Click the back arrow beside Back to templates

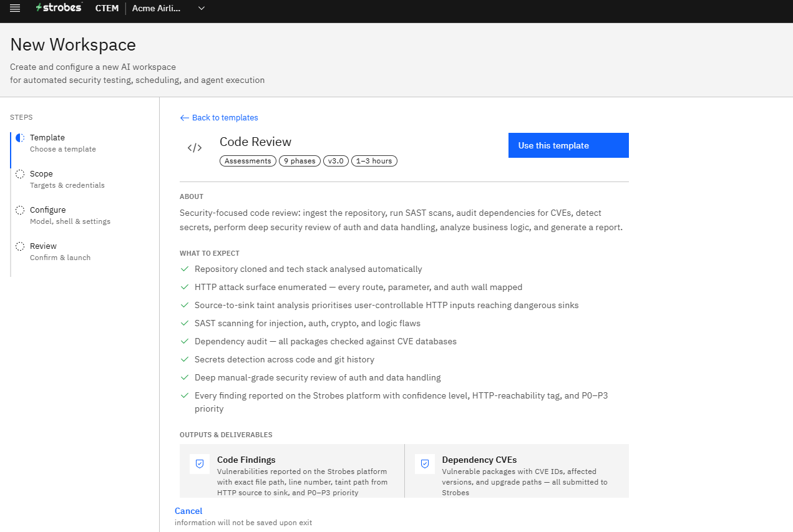(x=184, y=118)
